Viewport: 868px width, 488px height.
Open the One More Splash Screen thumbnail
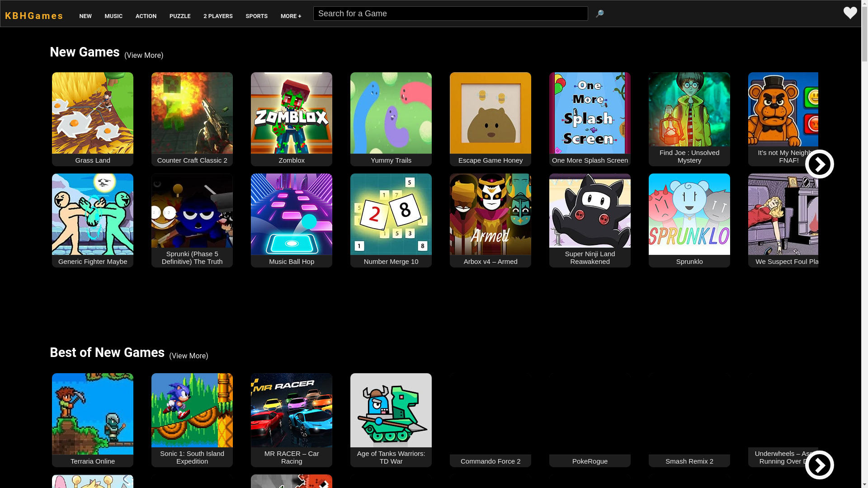point(590,113)
